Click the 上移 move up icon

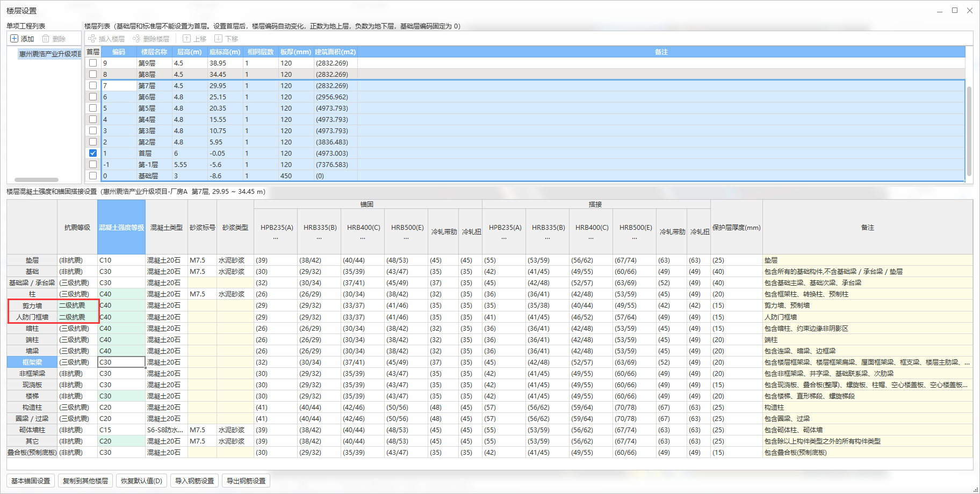click(186, 39)
